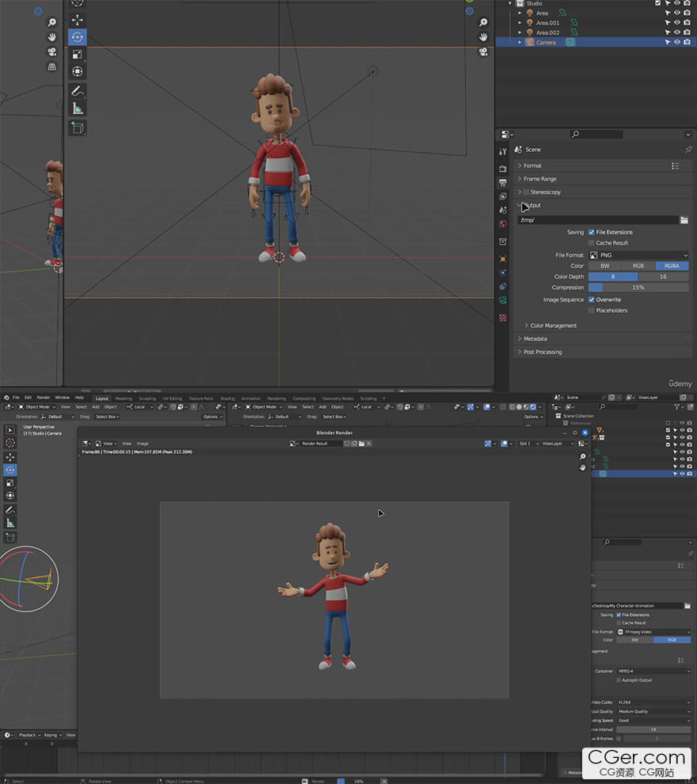Expand the Area.002 outliner row arrow
The image size is (697, 784).
pyautogui.click(x=520, y=32)
